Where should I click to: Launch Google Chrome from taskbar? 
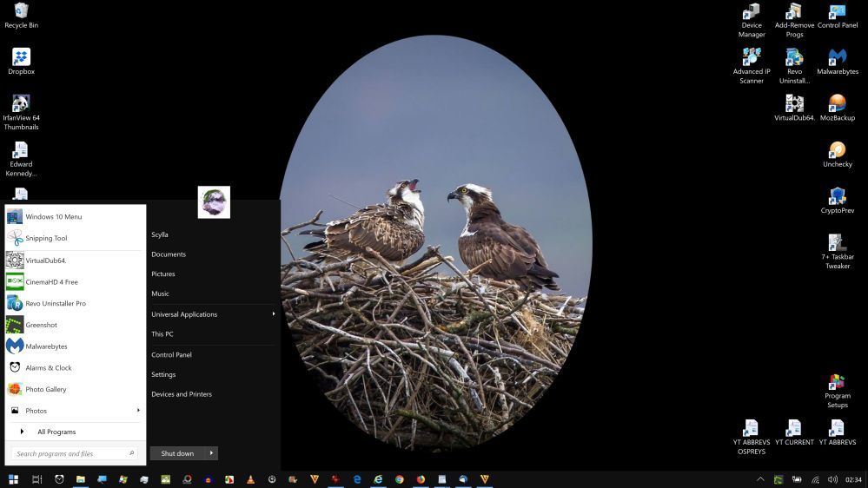coord(399,479)
